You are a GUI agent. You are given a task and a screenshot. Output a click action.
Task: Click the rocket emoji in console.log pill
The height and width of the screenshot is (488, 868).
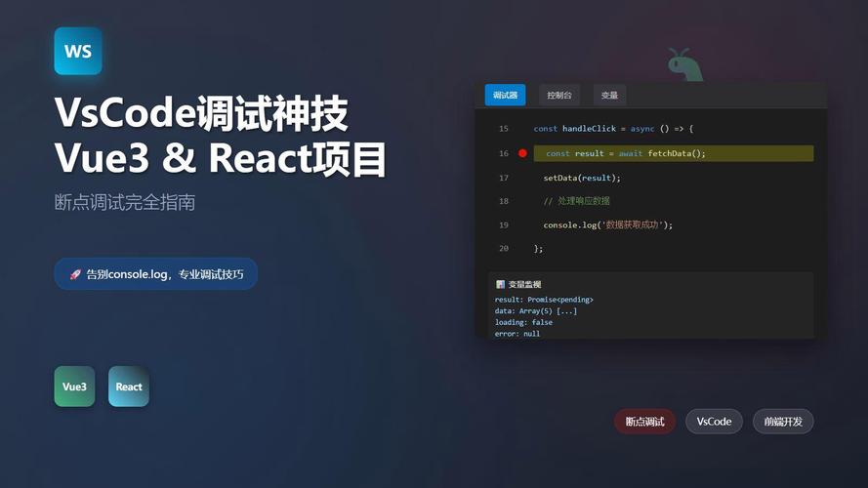(75, 274)
